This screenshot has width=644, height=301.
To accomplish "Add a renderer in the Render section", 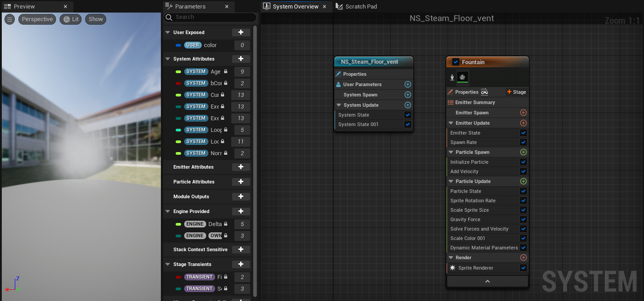I will coord(523,257).
